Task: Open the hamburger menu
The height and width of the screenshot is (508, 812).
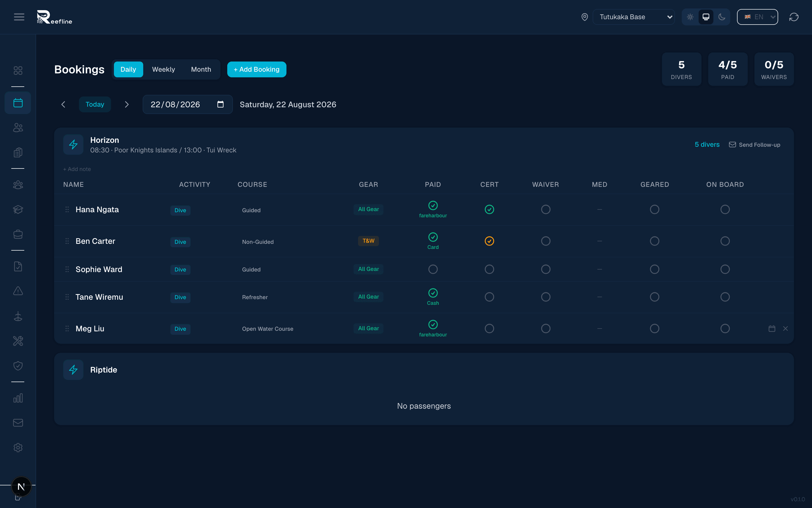Action: pos(19,17)
